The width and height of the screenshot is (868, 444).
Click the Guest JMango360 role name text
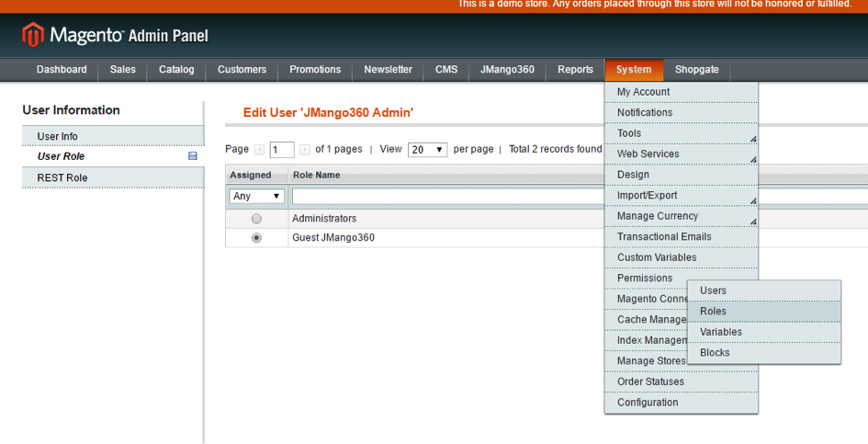point(333,237)
